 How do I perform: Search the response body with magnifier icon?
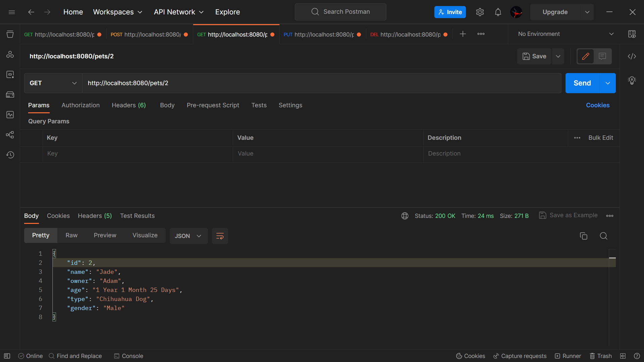pos(603,236)
